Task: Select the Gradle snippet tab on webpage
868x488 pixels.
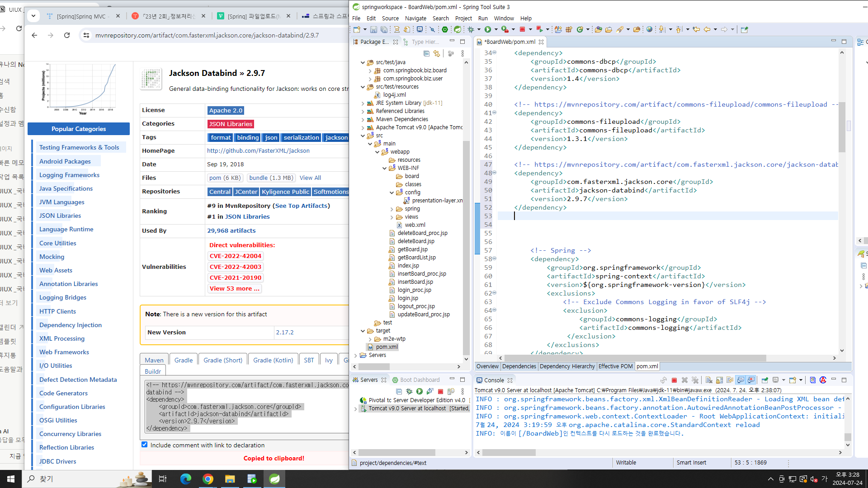Action: coord(183,360)
